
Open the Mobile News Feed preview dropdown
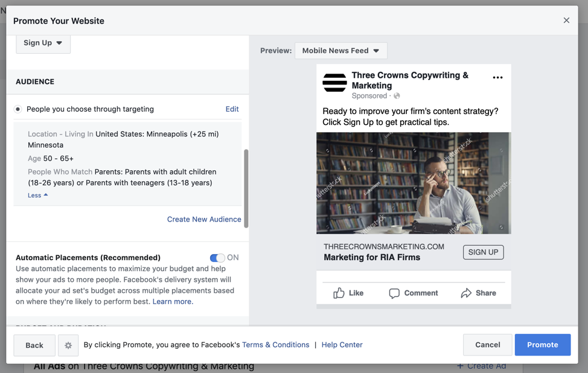[x=341, y=51]
